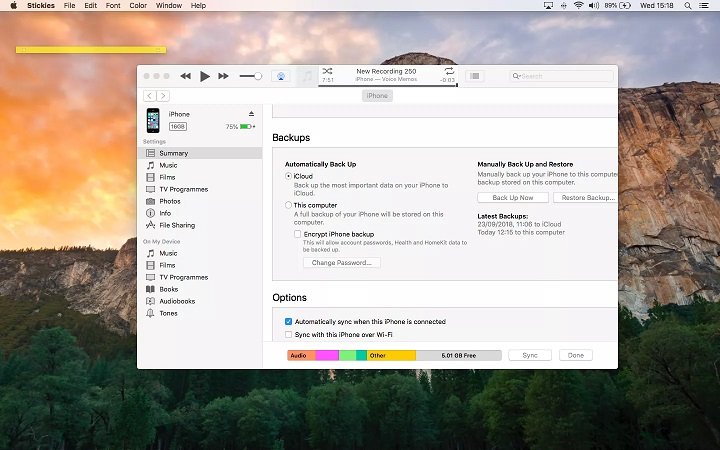Toggle shuffle icon in now-playing display
Screen dimensions: 720x450
tap(328, 72)
